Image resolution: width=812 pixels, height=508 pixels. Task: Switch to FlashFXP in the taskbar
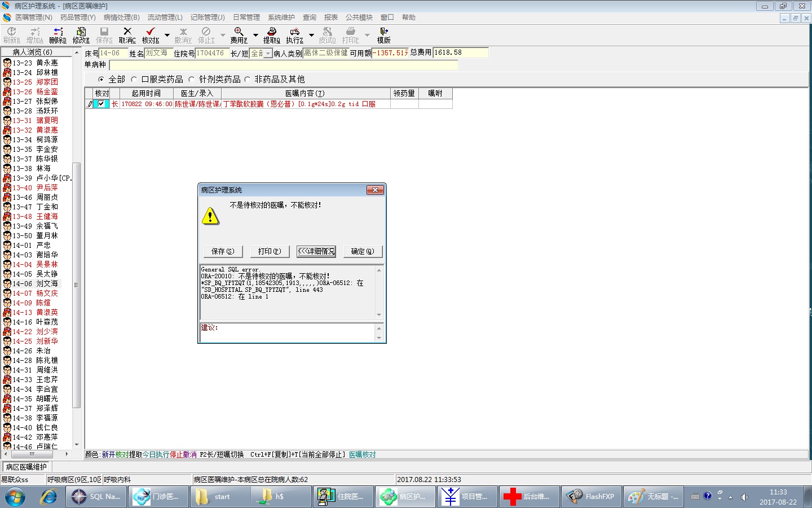[591, 497]
